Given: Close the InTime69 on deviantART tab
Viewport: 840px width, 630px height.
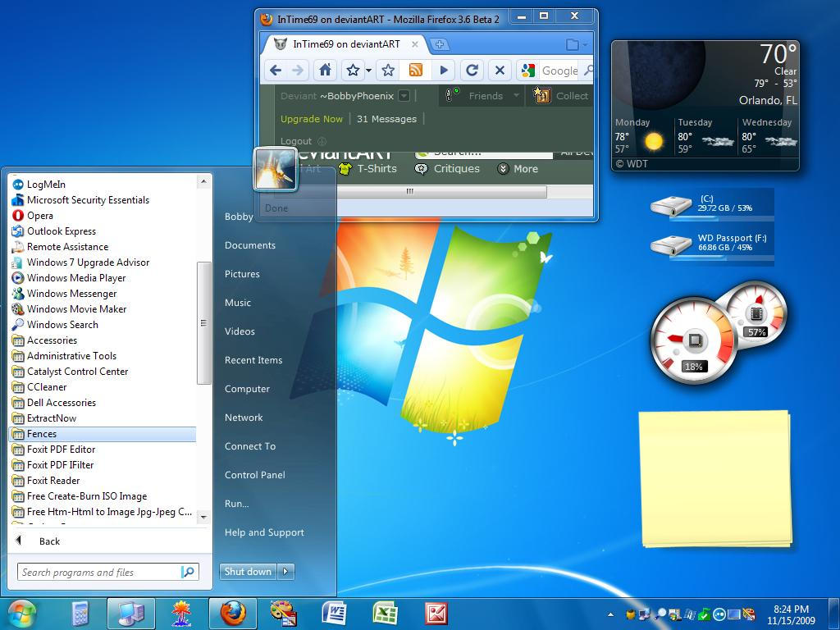Looking at the screenshot, I should [x=414, y=44].
